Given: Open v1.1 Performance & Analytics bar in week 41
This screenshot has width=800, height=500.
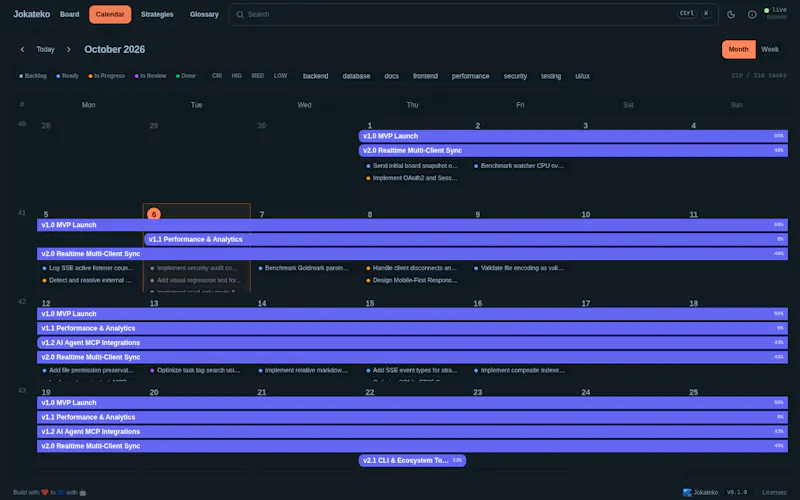Looking at the screenshot, I should click(x=466, y=239).
